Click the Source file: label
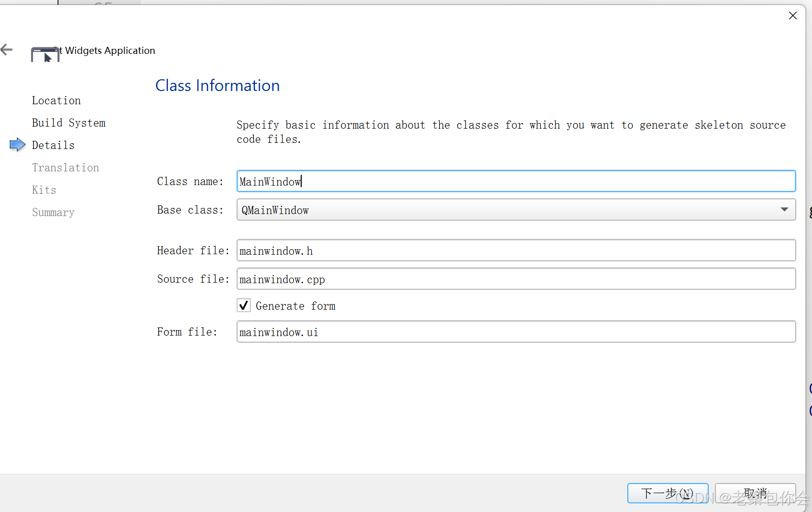Viewport: 812px width, 512px height. pyautogui.click(x=193, y=279)
